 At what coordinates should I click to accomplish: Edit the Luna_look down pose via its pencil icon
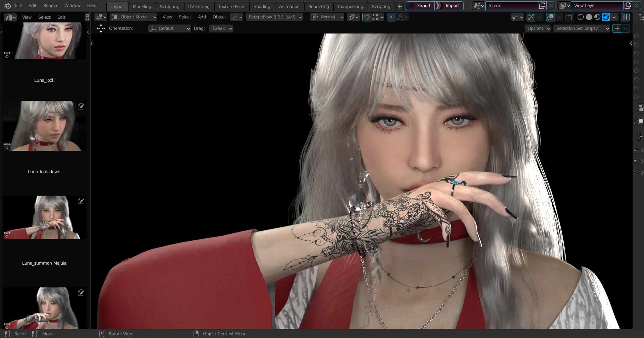[81, 107]
